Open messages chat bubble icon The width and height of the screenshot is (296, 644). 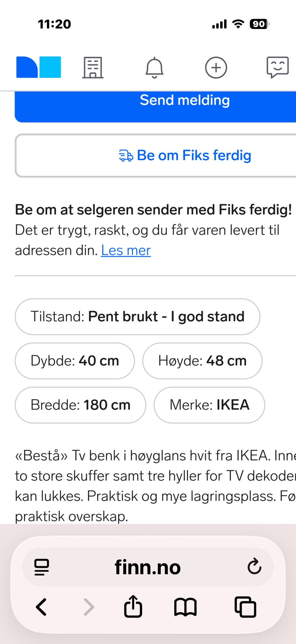point(277,67)
